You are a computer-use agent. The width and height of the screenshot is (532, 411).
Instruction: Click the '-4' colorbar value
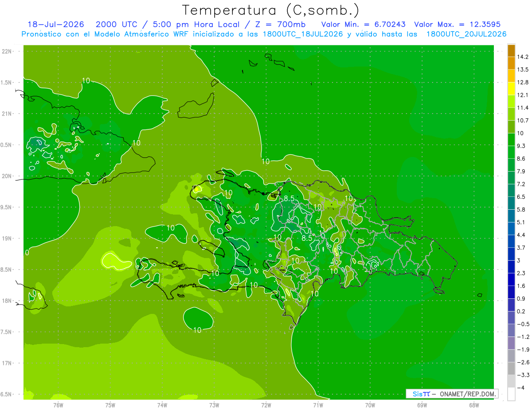[521, 388]
